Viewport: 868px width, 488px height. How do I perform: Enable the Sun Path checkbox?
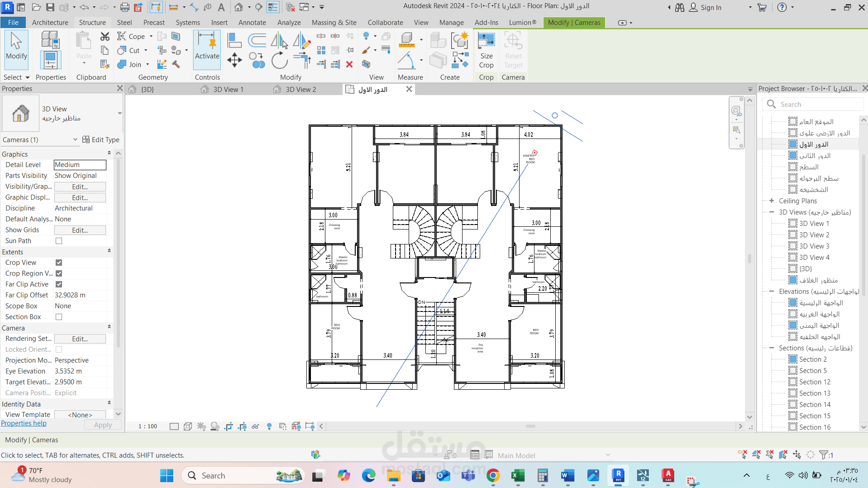(59, 241)
